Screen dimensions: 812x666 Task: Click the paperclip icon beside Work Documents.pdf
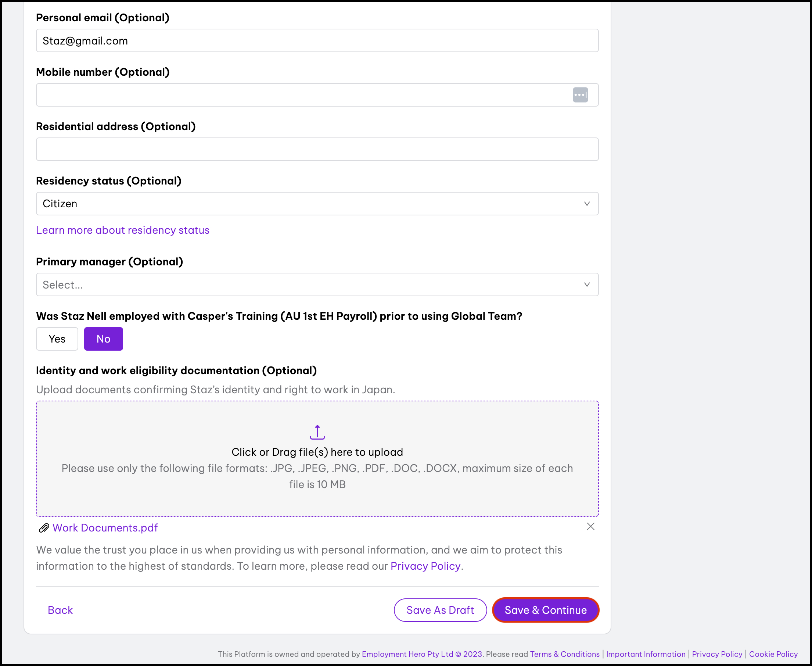click(x=44, y=528)
